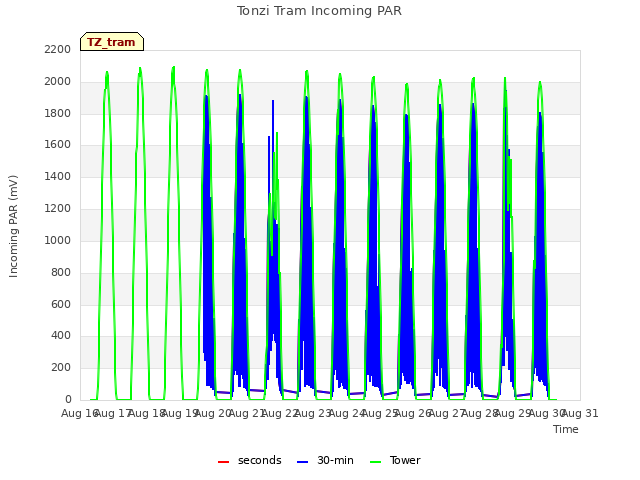Click the green Tower legend swatch
640x480 pixels.
pyautogui.click(x=375, y=462)
